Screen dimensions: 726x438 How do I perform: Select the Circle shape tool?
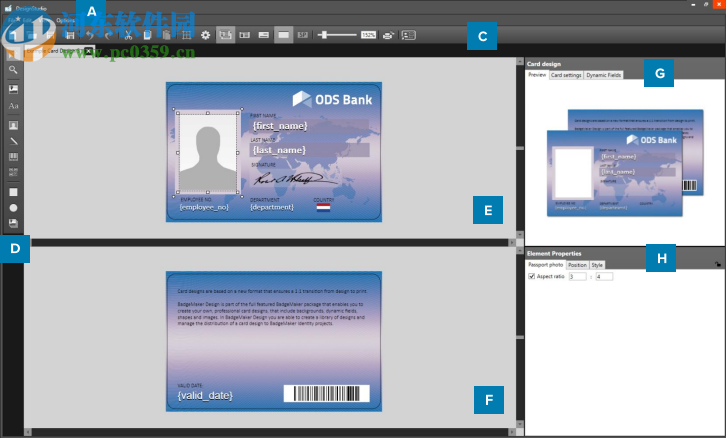13,208
